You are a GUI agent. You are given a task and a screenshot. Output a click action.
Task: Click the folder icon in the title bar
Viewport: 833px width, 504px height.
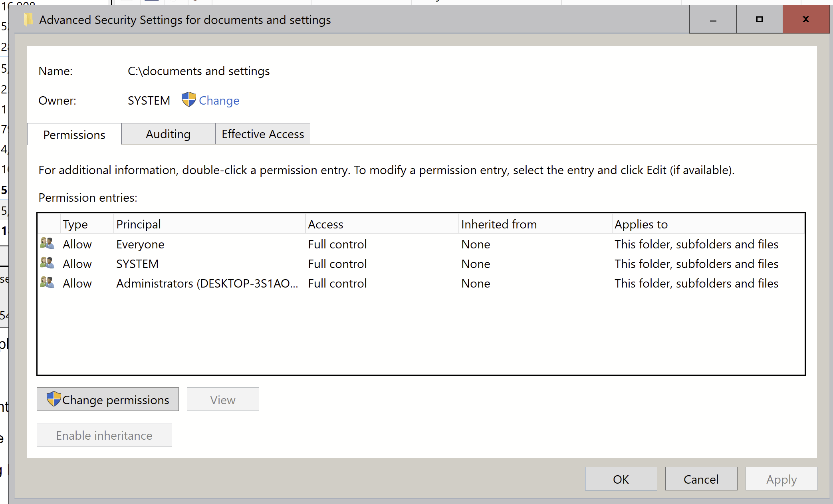tap(28, 20)
